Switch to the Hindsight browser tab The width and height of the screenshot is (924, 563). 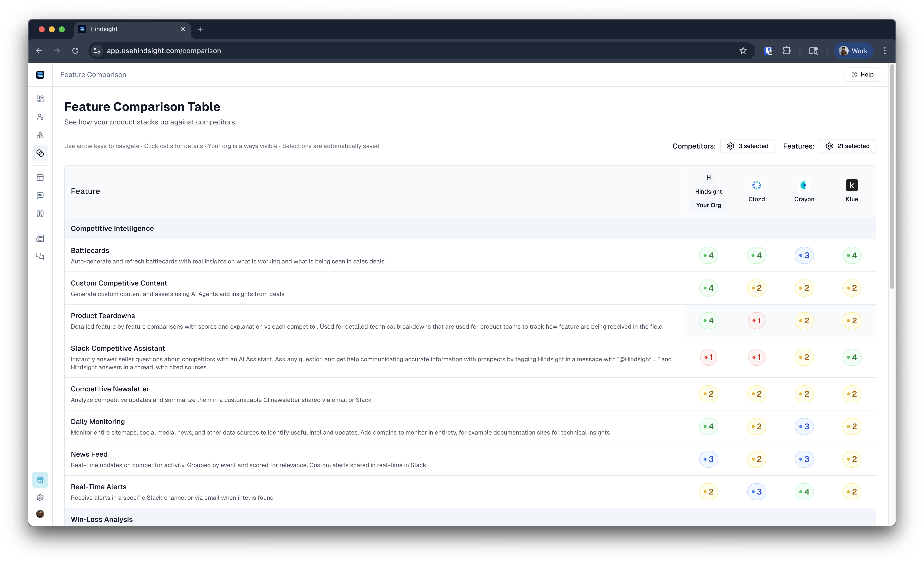133,29
